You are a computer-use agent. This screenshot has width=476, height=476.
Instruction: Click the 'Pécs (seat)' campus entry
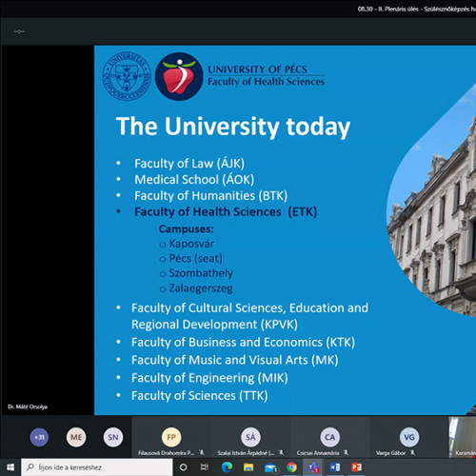(x=195, y=258)
